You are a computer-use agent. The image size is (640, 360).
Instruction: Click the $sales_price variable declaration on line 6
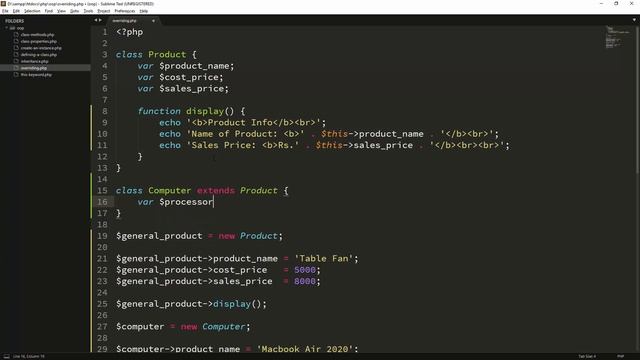tap(194, 89)
